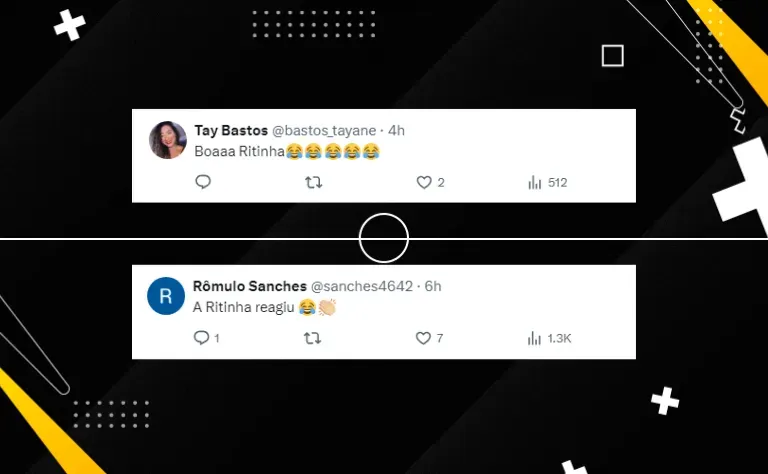Reply to Rômulo Sanches's tweet

click(201, 338)
